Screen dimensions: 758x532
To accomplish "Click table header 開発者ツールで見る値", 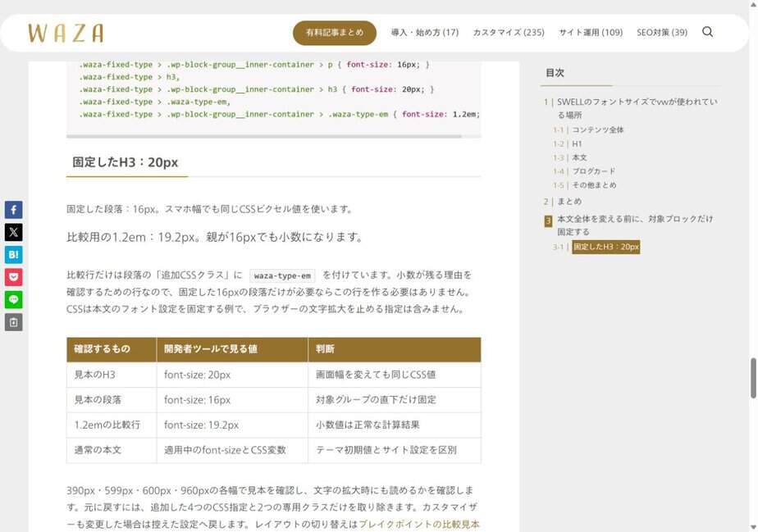I will click(232, 349).
